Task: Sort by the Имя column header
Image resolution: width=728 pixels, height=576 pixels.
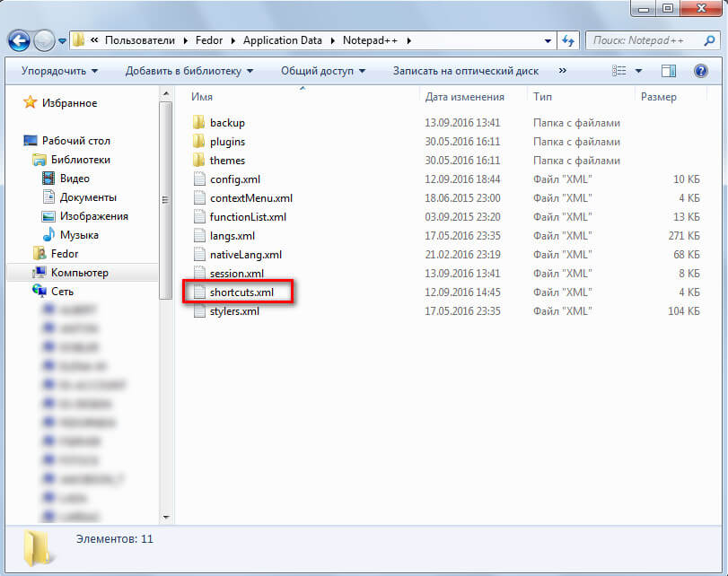Action: (202, 97)
